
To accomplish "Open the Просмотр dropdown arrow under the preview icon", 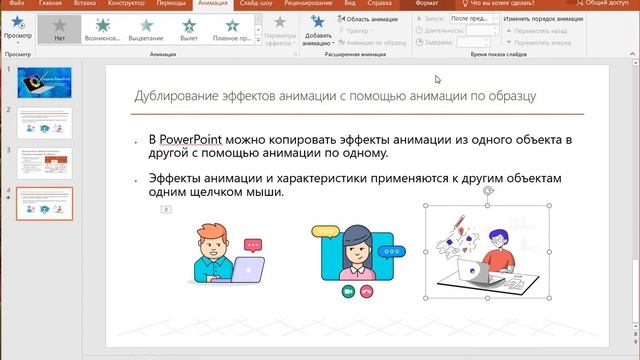I will pos(18,43).
